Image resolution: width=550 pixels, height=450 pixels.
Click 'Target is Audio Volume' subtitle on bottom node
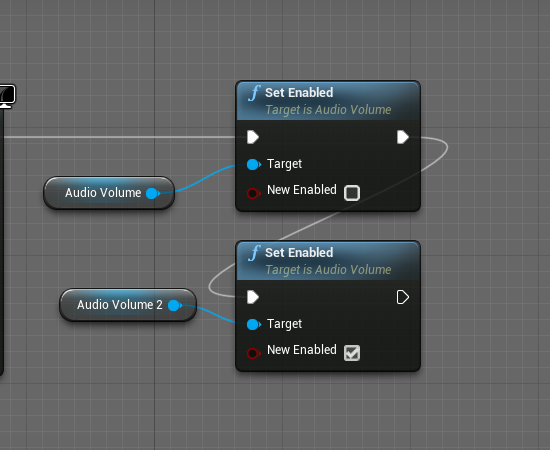[328, 270]
